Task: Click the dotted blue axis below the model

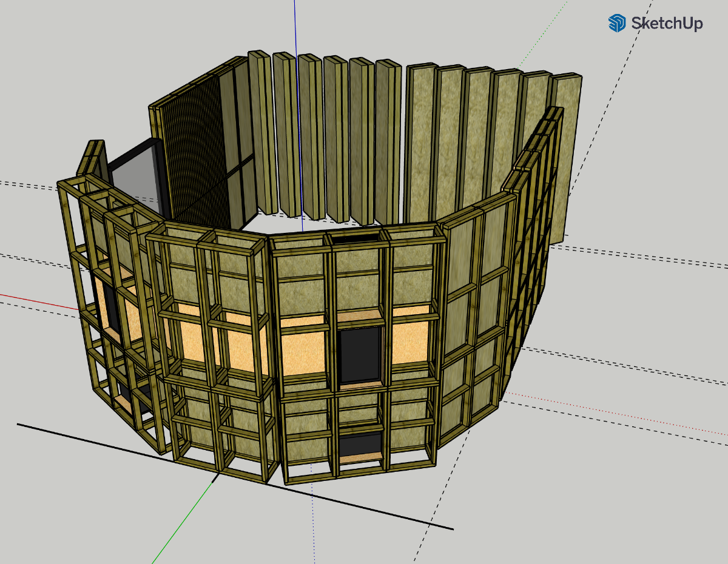Action: pyautogui.click(x=314, y=522)
